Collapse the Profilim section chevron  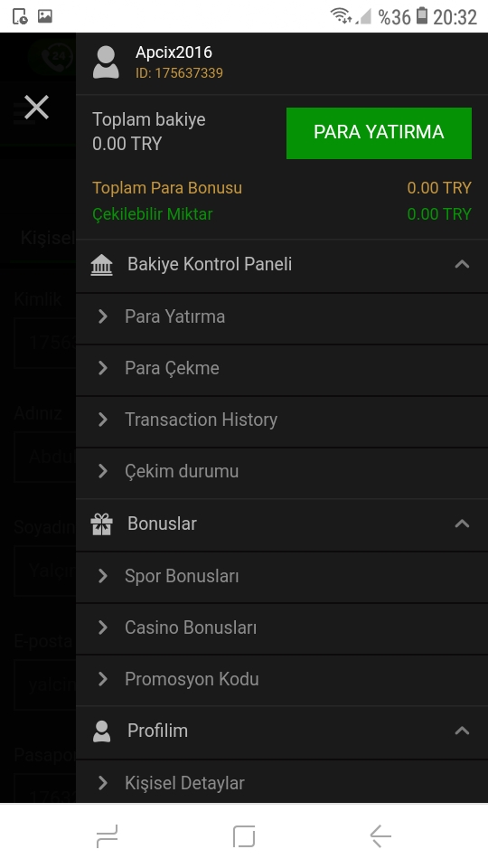(462, 731)
